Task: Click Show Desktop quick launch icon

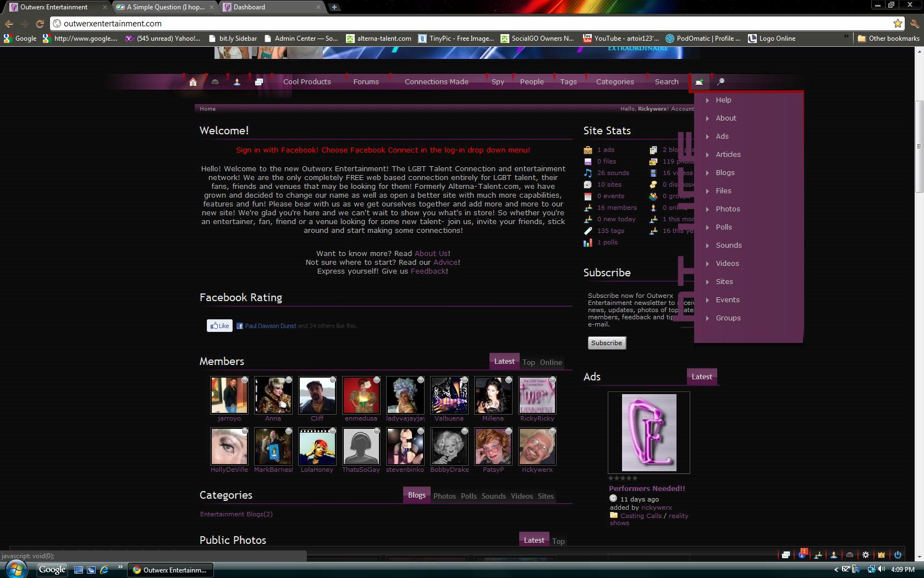Action: click(79, 570)
